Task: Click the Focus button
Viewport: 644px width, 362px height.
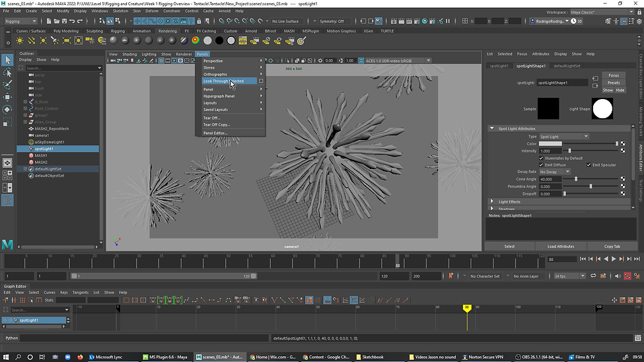Action: (x=614, y=75)
